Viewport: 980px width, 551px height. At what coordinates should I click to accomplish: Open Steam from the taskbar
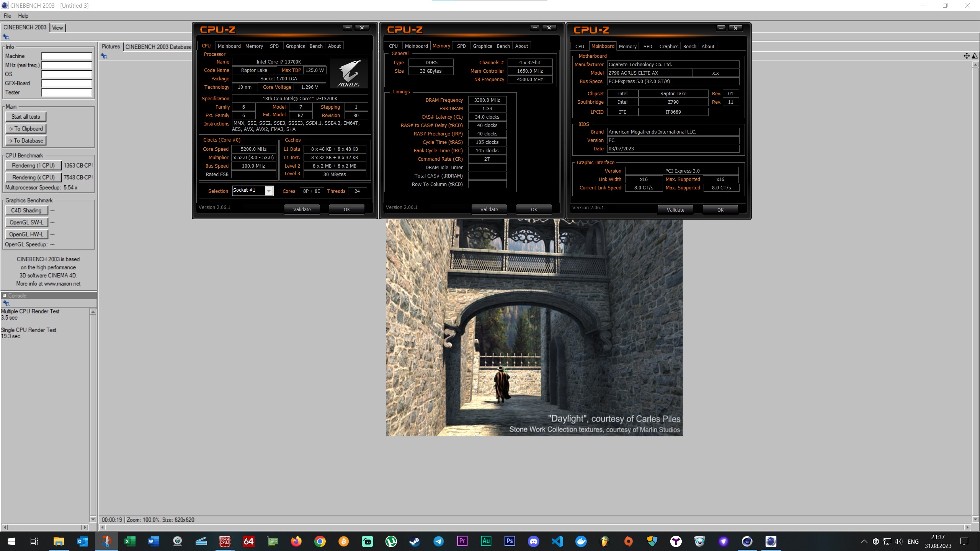click(415, 541)
